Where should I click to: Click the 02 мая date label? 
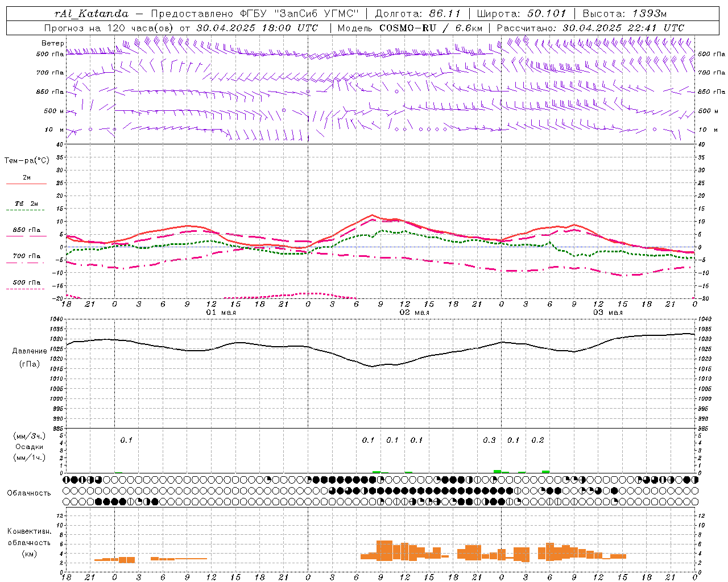click(414, 313)
